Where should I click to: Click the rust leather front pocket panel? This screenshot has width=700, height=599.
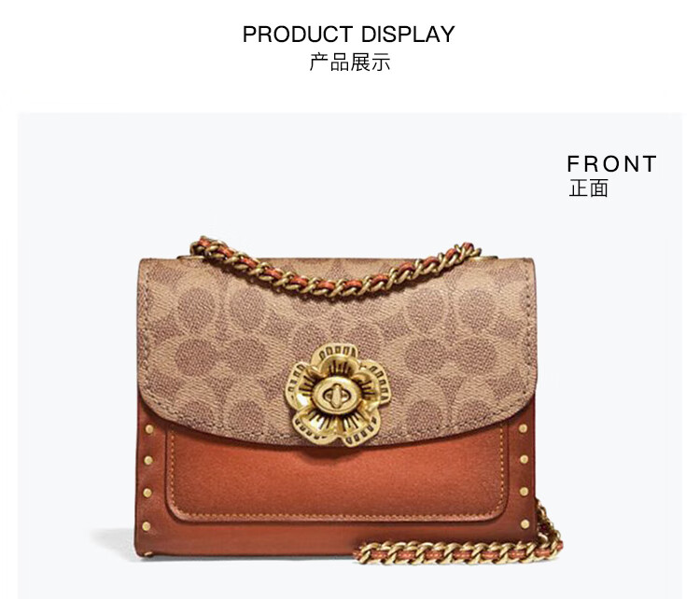(335, 480)
